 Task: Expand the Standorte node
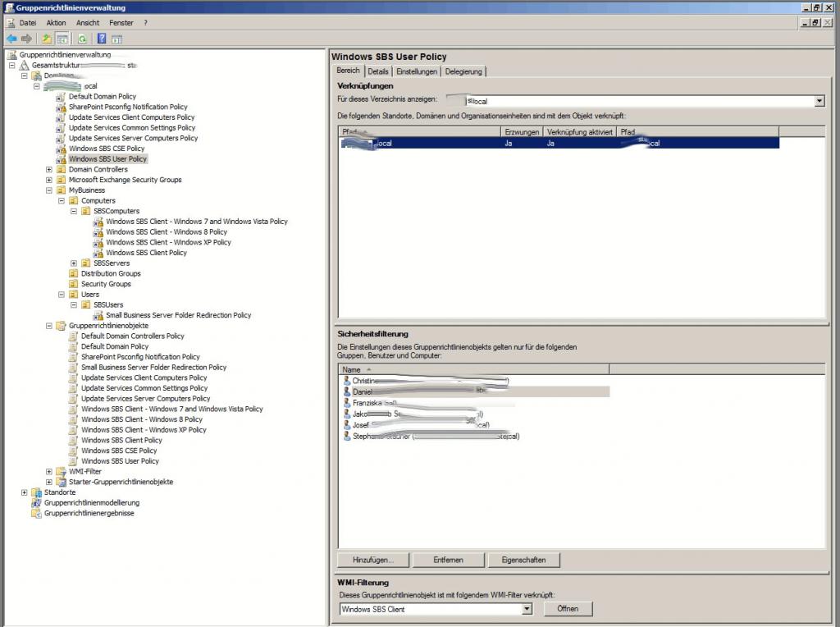[x=24, y=492]
